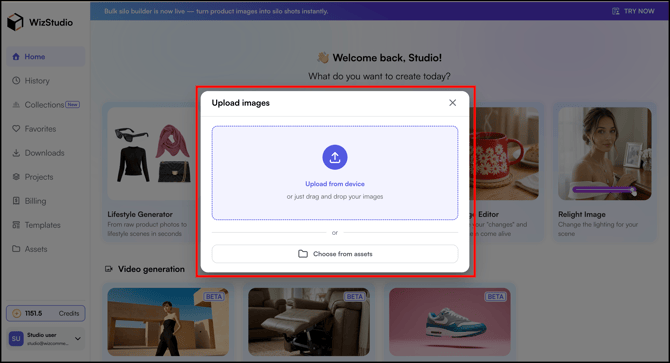Open the fashion model video thumbnail
Image resolution: width=670 pixels, height=363 pixels.
pyautogui.click(x=168, y=322)
